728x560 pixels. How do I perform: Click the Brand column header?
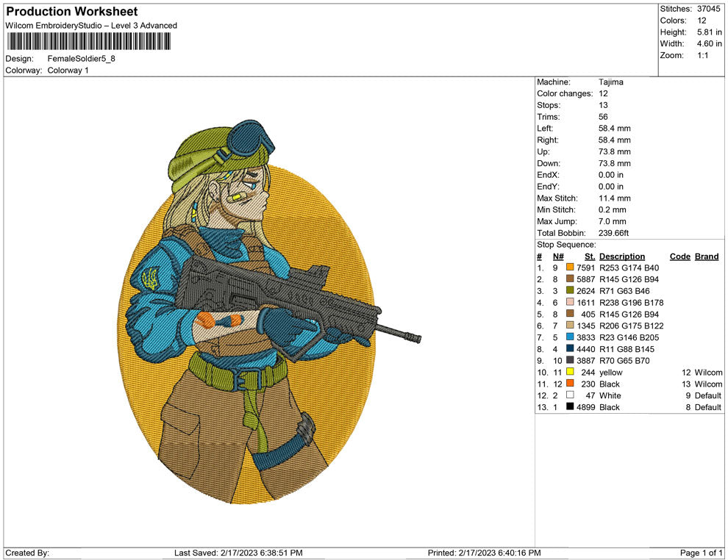pos(707,256)
